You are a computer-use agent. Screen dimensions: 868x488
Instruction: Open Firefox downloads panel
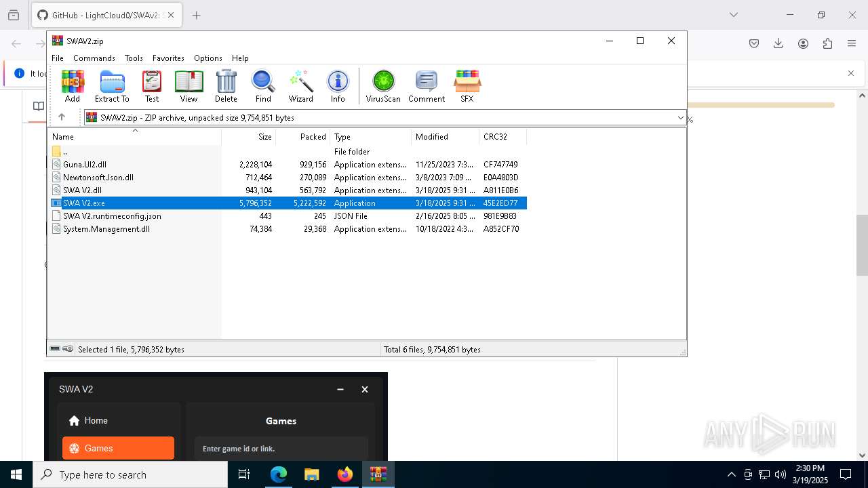coord(778,43)
